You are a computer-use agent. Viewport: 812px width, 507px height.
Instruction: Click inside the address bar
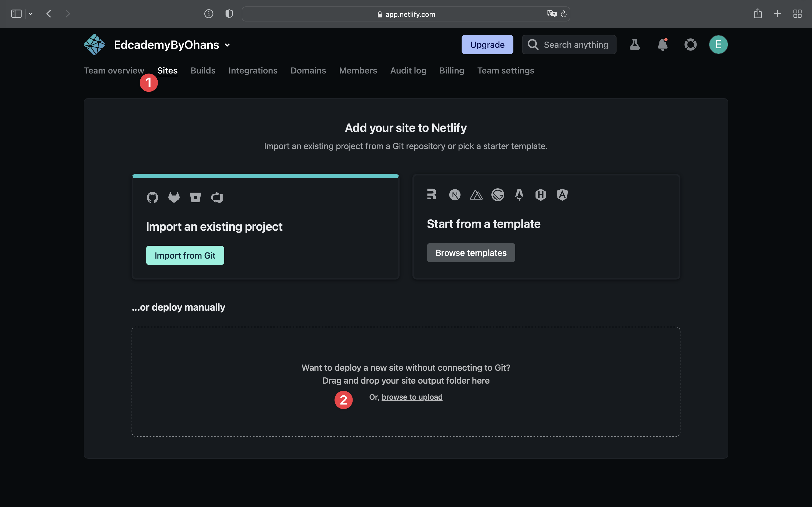[406, 14]
